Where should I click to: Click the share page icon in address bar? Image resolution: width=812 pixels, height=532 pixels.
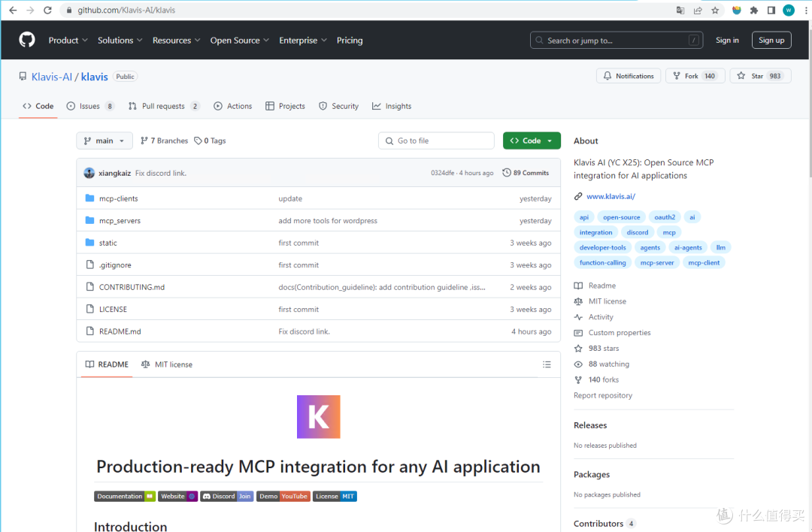point(698,11)
